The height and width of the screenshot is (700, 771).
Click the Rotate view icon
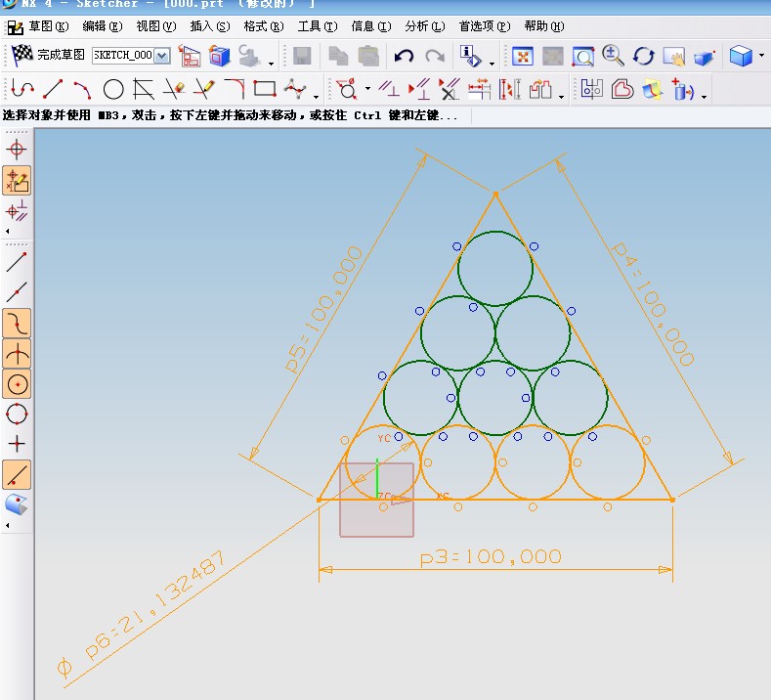click(x=644, y=56)
